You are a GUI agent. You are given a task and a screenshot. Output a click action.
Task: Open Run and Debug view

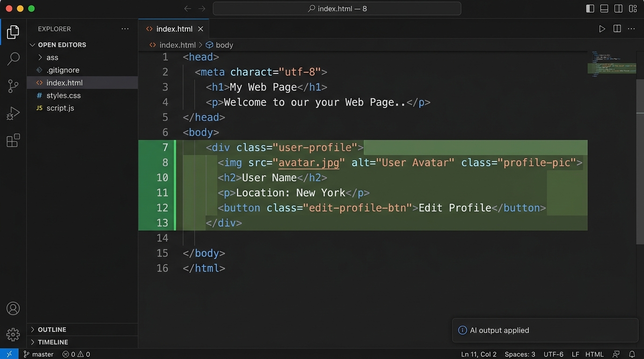[x=13, y=113]
